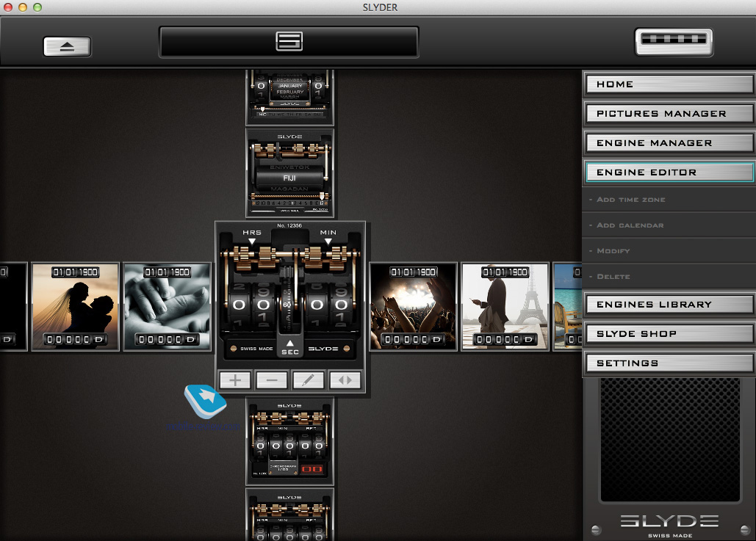Choose Add time zone option
Viewport: 756px width, 541px height.
coord(669,200)
